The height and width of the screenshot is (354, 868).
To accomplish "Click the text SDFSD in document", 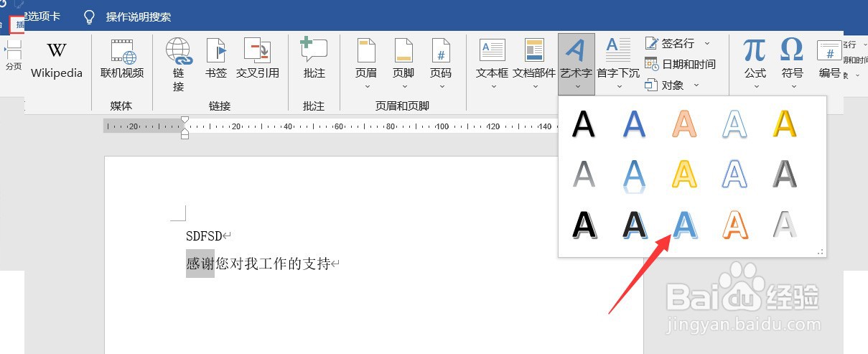I will click(x=204, y=236).
